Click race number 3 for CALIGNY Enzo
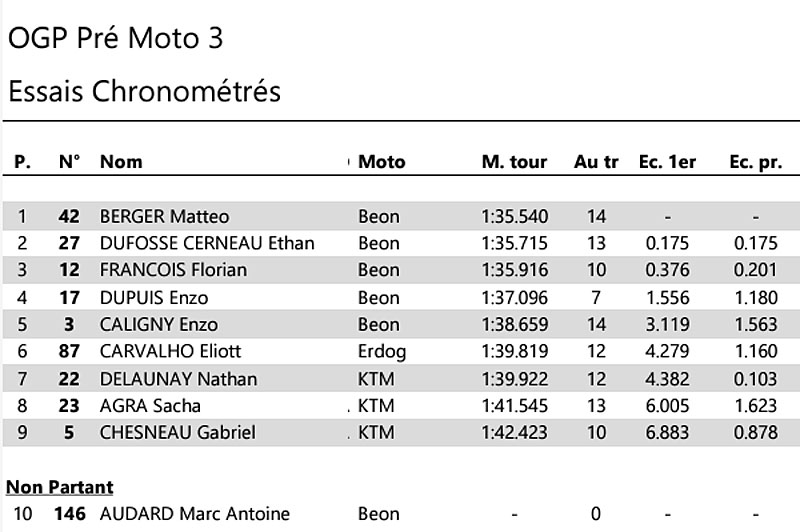 pyautogui.click(x=69, y=324)
